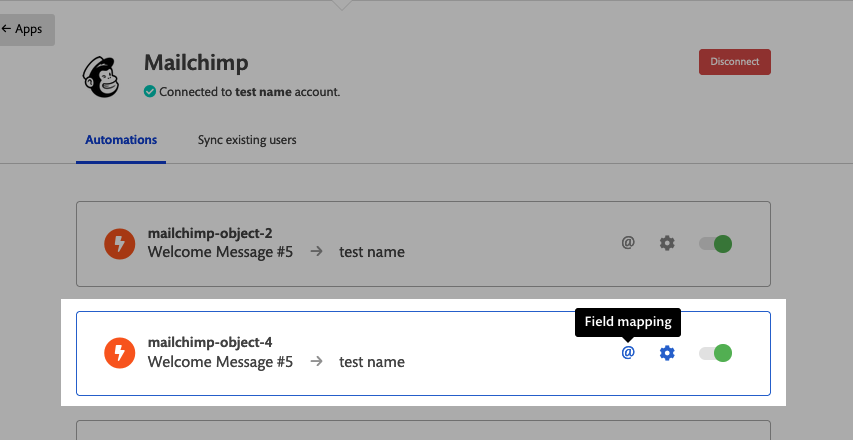
Task: Click the @ field mapping icon of mailchimp-object-4
Action: click(628, 352)
